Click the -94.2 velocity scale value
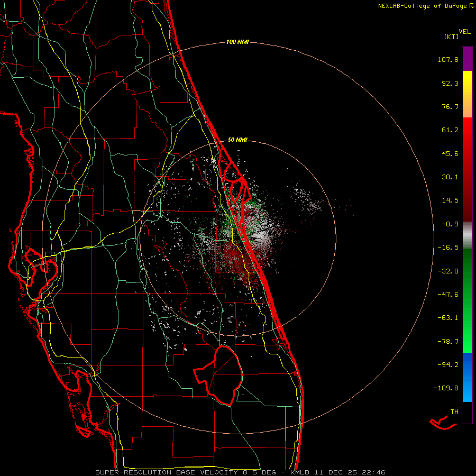The height and width of the screenshot is (476, 476). tap(448, 365)
